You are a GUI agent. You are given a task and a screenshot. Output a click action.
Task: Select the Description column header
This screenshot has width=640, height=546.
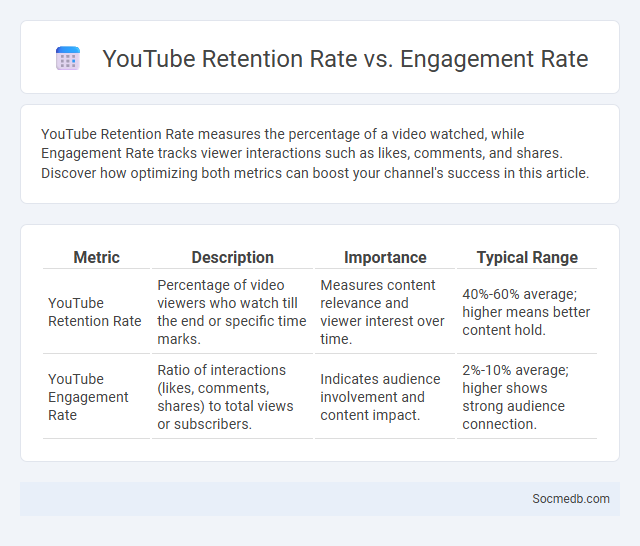coord(232,257)
